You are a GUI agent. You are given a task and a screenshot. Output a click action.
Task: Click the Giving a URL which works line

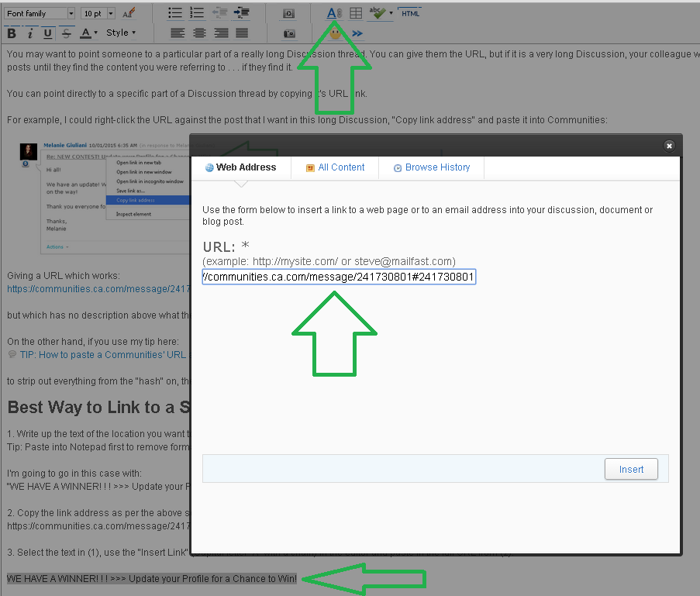(64, 276)
